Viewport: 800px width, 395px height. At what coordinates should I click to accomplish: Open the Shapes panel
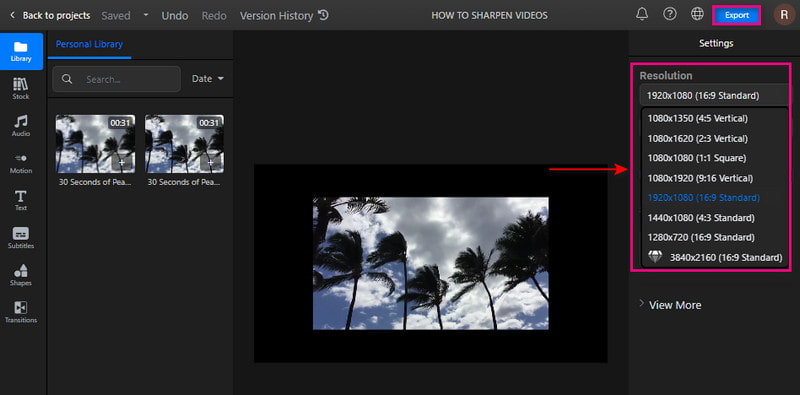21,275
